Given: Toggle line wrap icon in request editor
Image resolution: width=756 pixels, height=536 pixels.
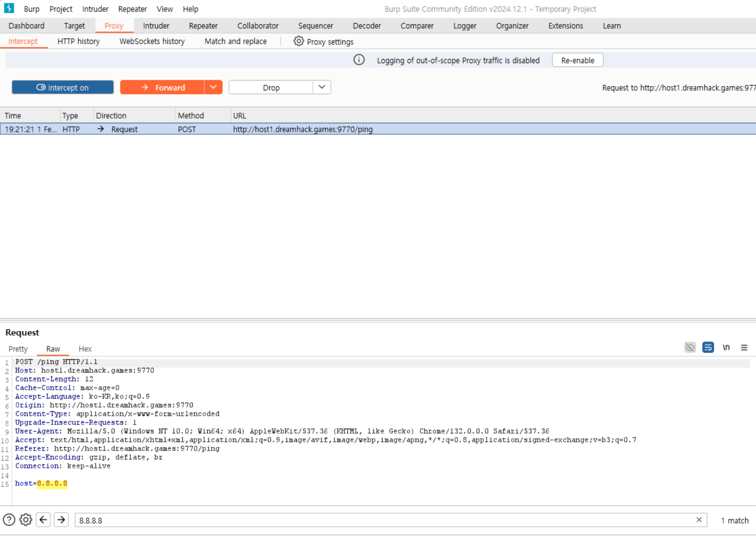Looking at the screenshot, I should pyautogui.click(x=708, y=348).
